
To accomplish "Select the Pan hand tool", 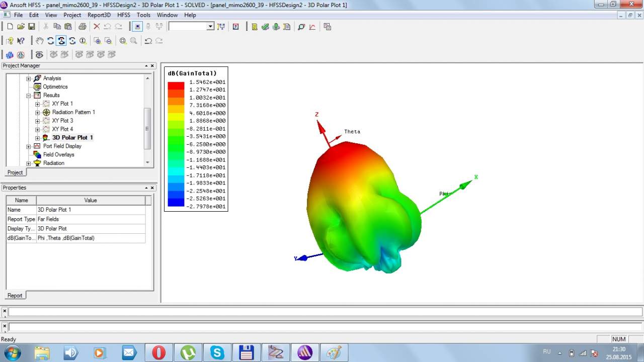I will point(39,41).
